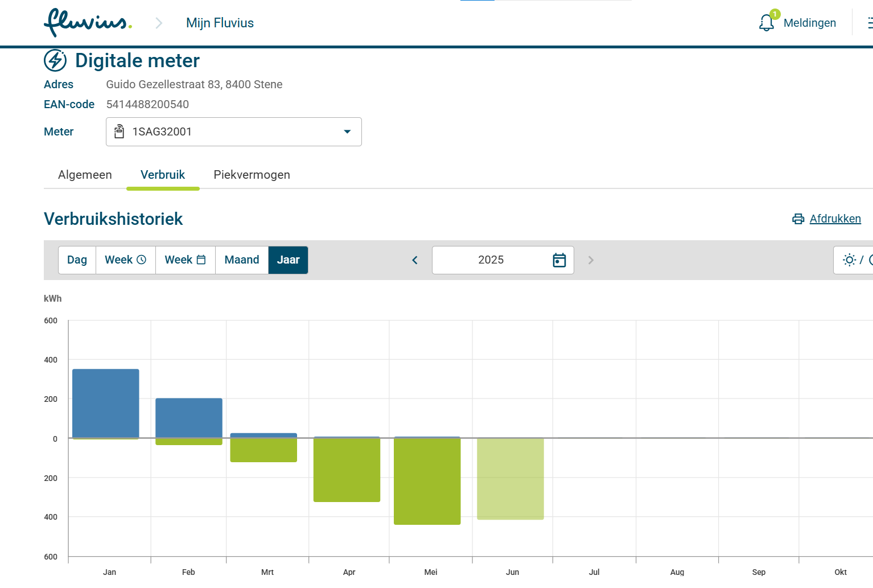Switch view to Dag
Screen dimensions: 873x588
77,260
